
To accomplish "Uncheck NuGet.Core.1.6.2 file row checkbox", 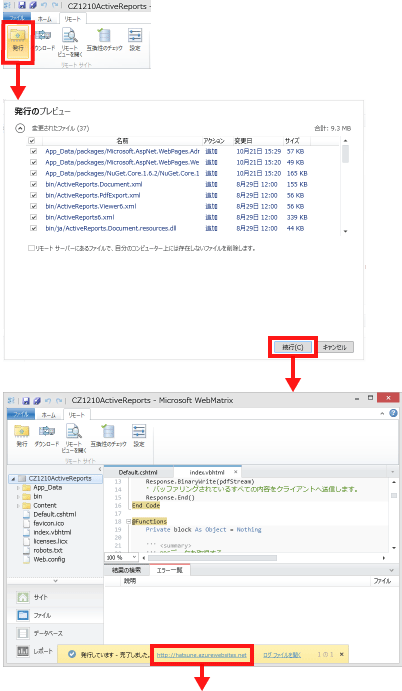I will 34,173.
